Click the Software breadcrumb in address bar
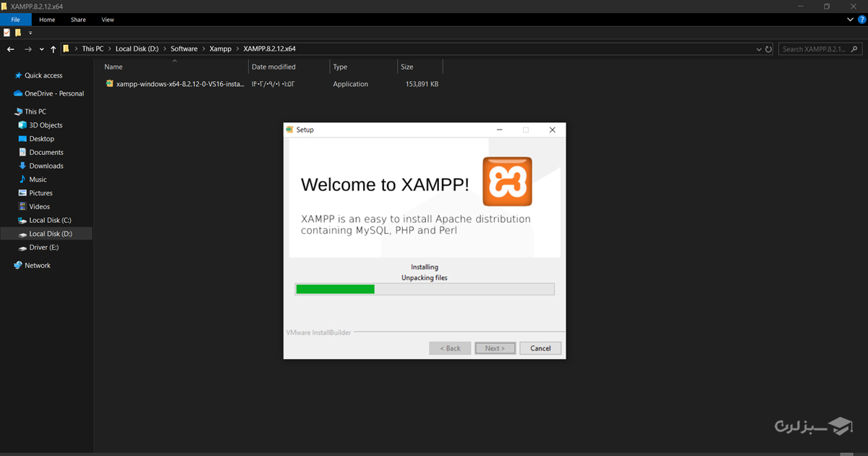This screenshot has width=868, height=456. (184, 49)
